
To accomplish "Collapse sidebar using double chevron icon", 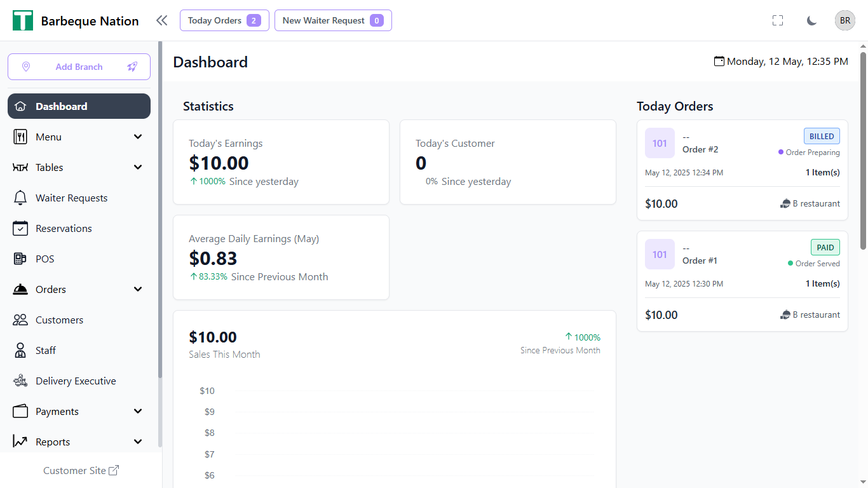I will (x=162, y=20).
